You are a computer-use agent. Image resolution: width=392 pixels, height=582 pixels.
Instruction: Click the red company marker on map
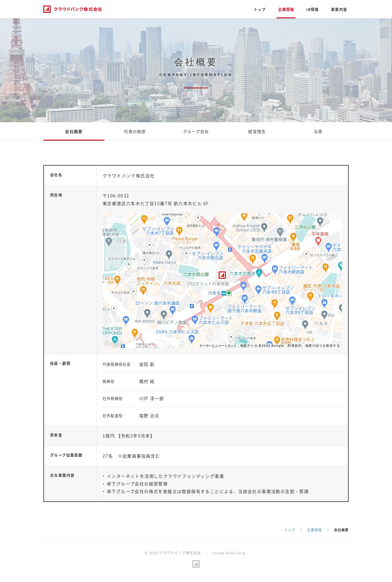222,275
